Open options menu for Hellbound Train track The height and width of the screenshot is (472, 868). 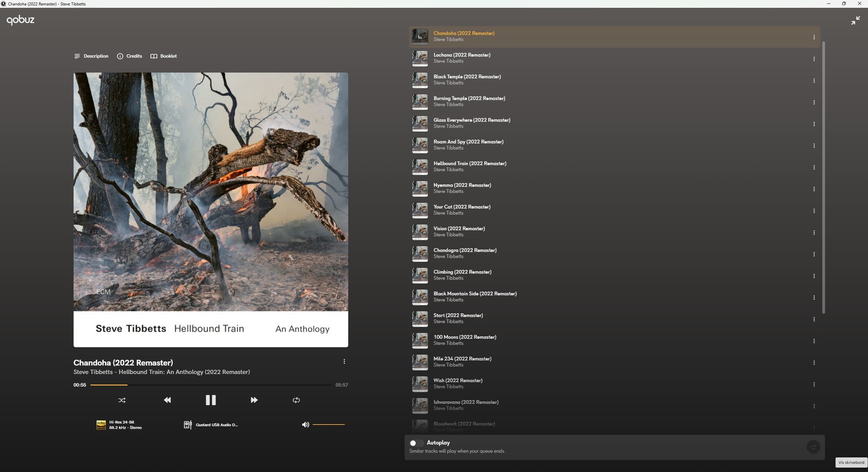pos(814,167)
